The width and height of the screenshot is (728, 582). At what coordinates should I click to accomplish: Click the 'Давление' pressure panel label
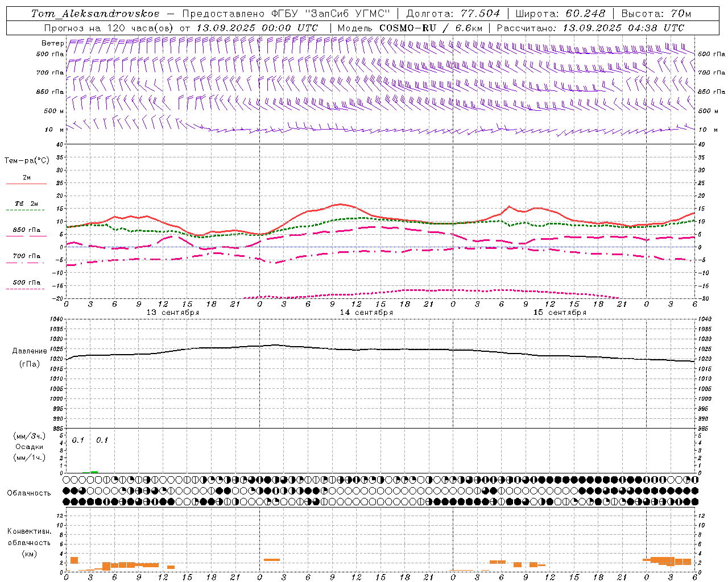30,351
